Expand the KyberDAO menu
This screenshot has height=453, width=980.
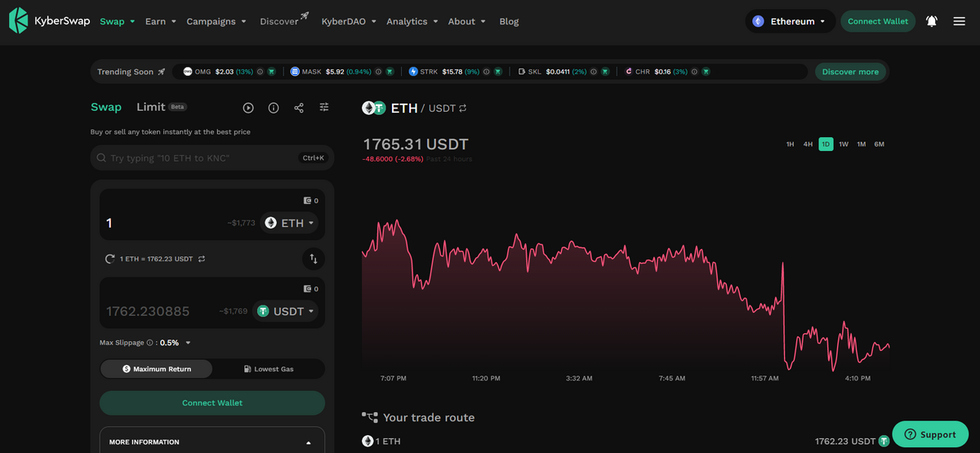[x=350, y=21]
